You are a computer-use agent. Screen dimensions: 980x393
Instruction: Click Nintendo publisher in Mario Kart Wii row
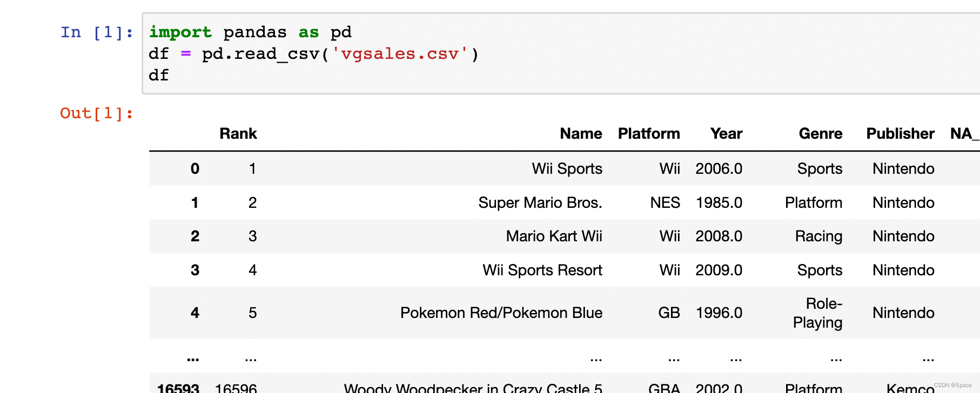click(x=903, y=236)
